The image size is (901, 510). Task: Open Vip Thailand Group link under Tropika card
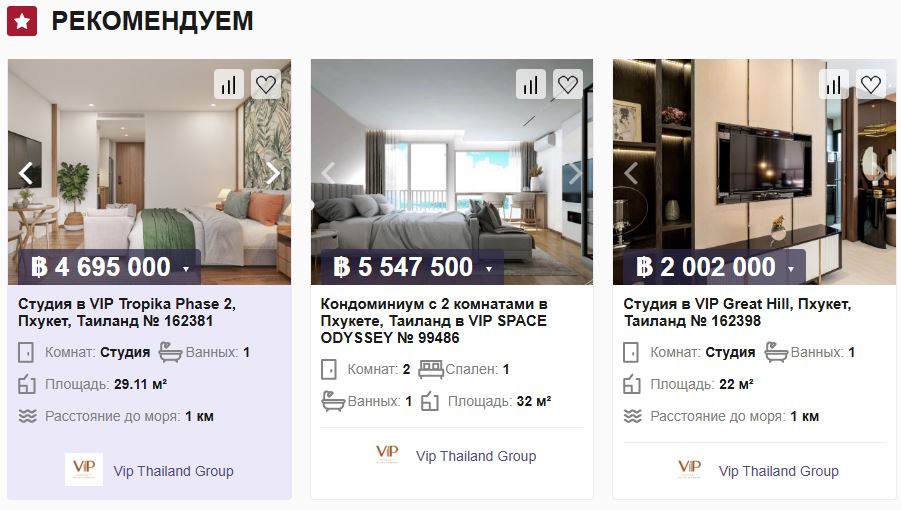tap(174, 471)
